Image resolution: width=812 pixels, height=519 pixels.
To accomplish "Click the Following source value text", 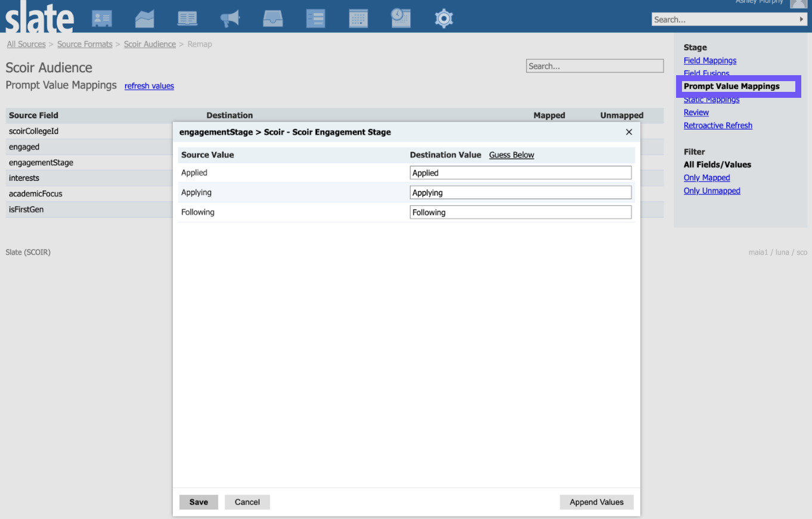I will pos(198,212).
